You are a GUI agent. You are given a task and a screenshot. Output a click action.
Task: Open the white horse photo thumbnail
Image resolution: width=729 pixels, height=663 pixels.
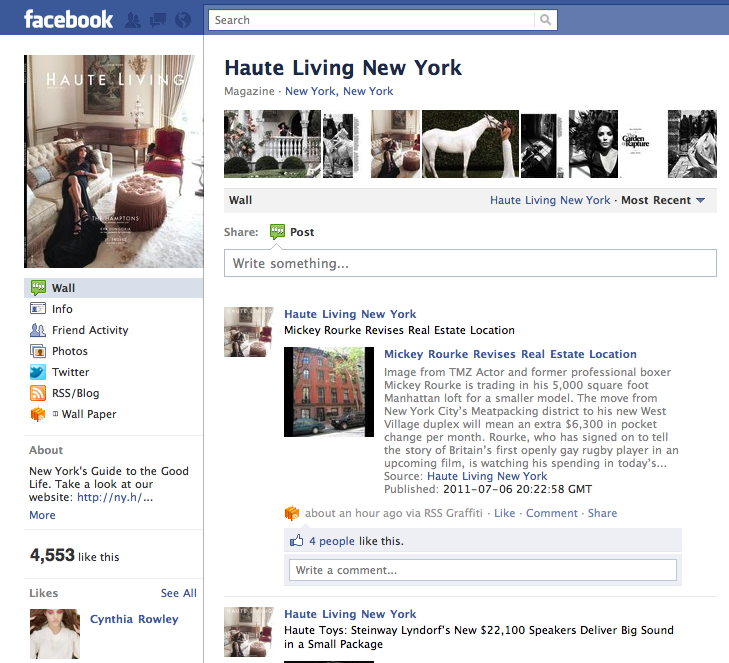click(x=470, y=144)
